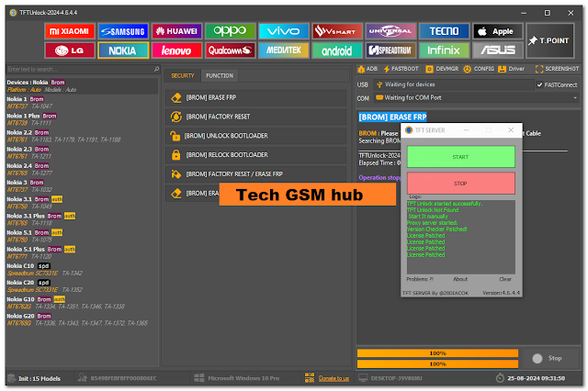The width and height of the screenshot is (588, 391).
Task: Click the device search text field
Action: pyautogui.click(x=80, y=69)
